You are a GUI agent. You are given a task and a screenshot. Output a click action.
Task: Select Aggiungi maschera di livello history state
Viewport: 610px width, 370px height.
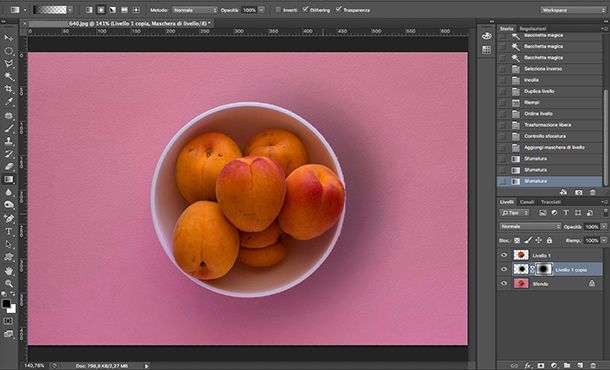550,147
